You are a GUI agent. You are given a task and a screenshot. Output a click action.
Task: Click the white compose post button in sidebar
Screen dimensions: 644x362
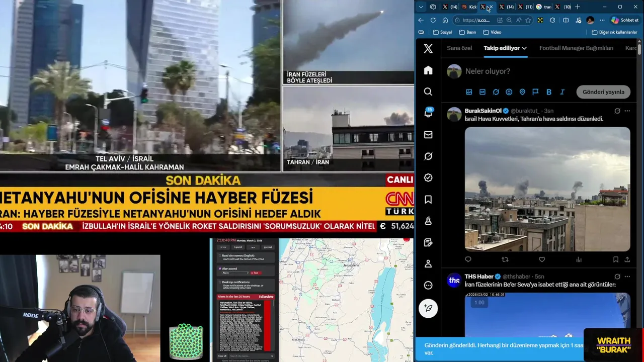pyautogui.click(x=428, y=308)
